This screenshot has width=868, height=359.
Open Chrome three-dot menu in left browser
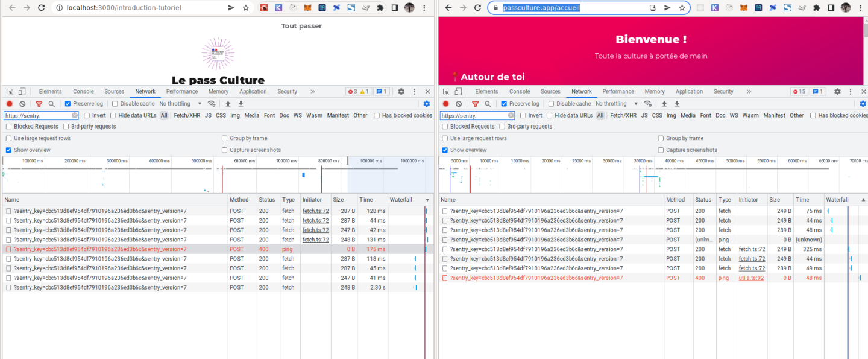point(426,8)
